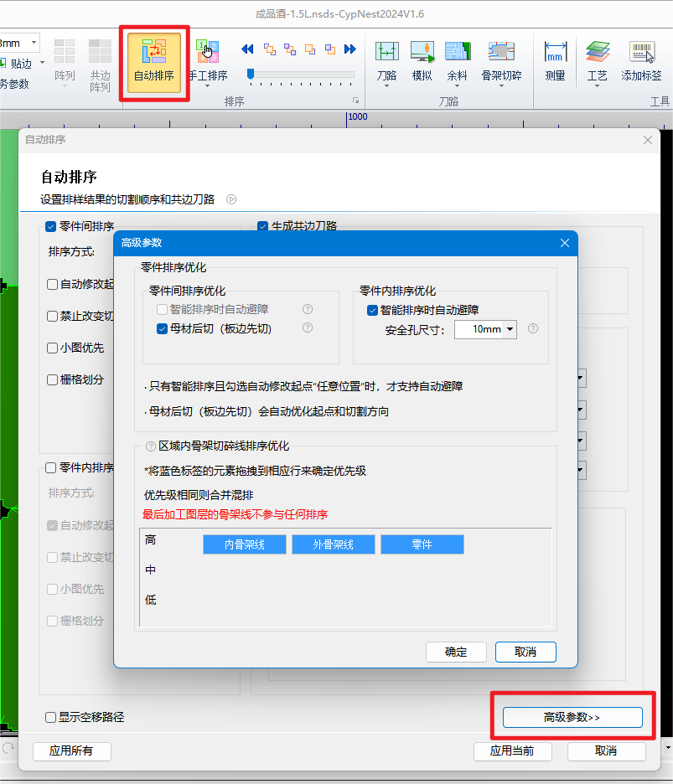Expand the 刀路 dropdown arrow
The height and width of the screenshot is (784, 673).
coord(387,86)
